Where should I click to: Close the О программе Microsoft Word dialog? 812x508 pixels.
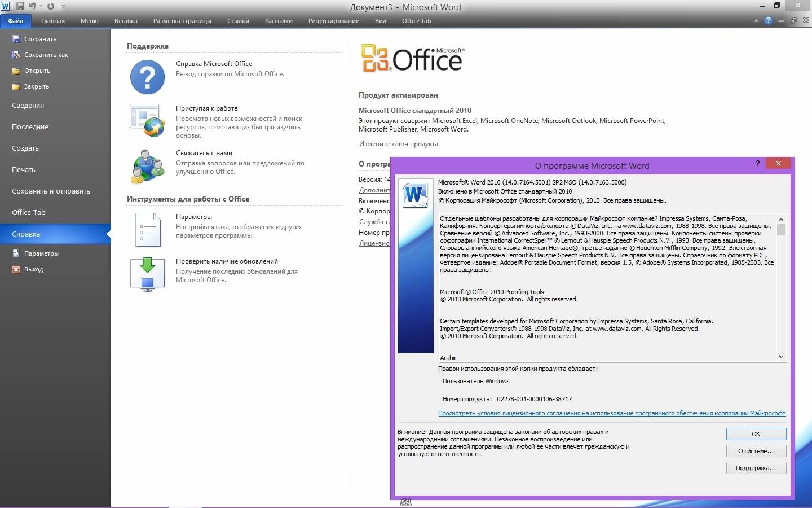(778, 164)
